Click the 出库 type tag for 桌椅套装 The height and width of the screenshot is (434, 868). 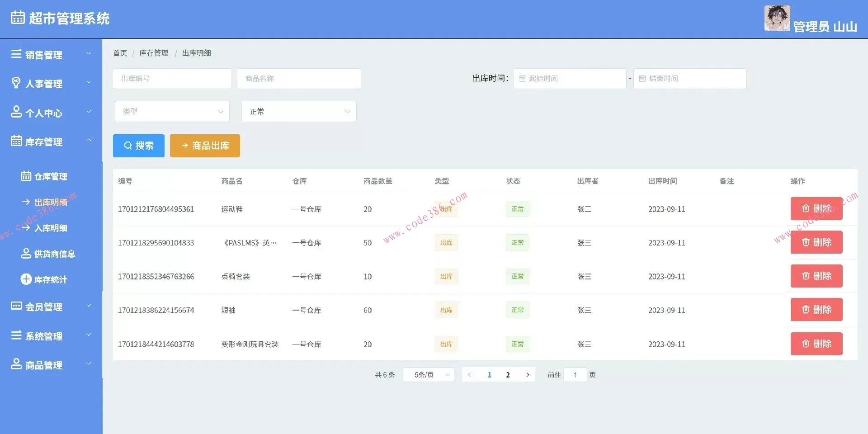click(x=446, y=276)
